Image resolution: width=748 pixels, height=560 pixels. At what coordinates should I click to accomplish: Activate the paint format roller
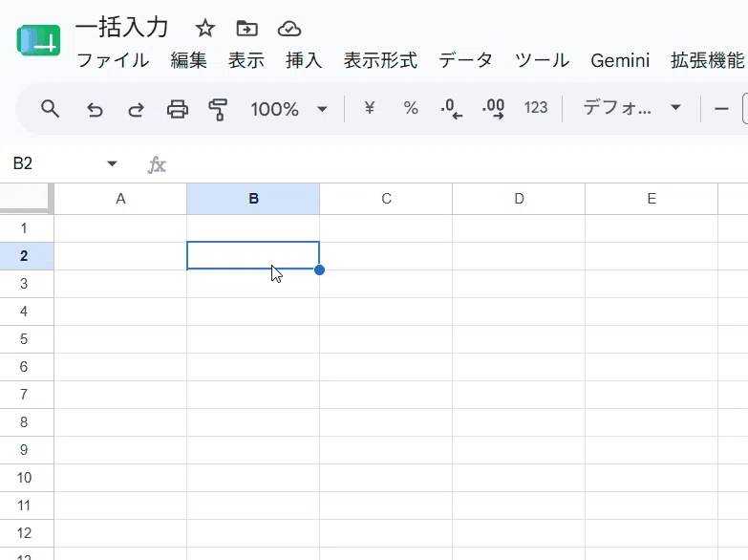click(218, 109)
